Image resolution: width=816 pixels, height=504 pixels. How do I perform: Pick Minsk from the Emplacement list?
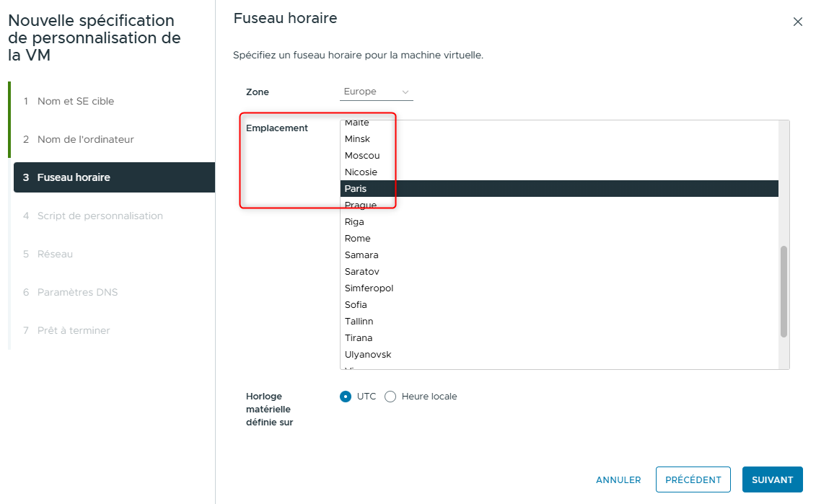(x=358, y=139)
